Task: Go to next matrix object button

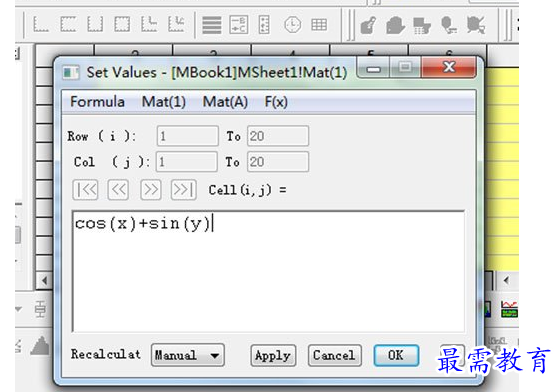Action: coord(150,190)
